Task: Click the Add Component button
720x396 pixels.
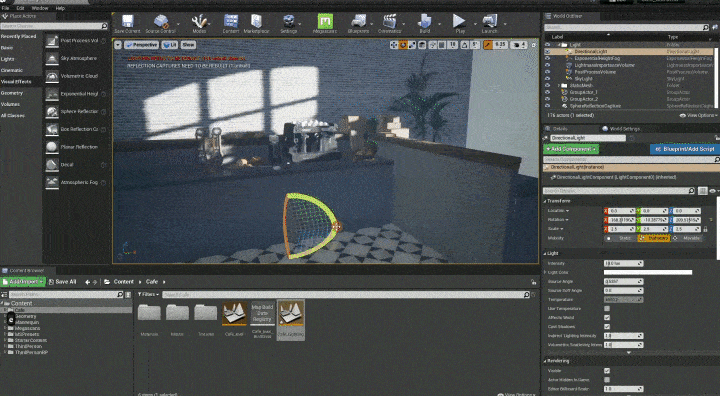Action: (x=571, y=149)
